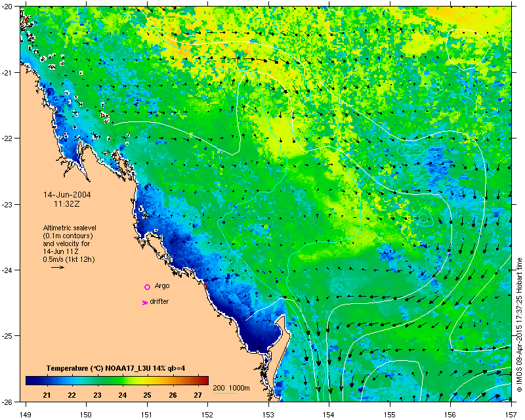
Task: Click the 0.5m/s velocity scale arrow
Action: click(58, 267)
